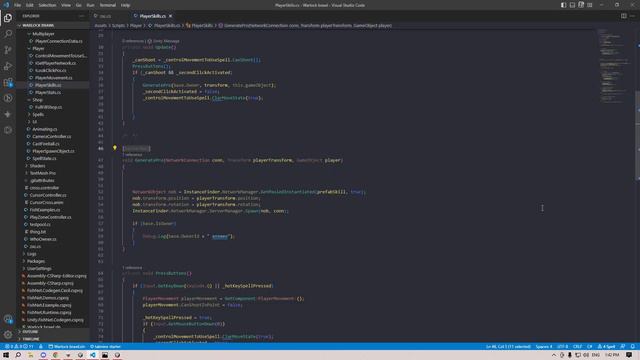640x360 pixels.
Task: Switch to the PlayerSkills.cs editor tab
Action: pos(153,16)
